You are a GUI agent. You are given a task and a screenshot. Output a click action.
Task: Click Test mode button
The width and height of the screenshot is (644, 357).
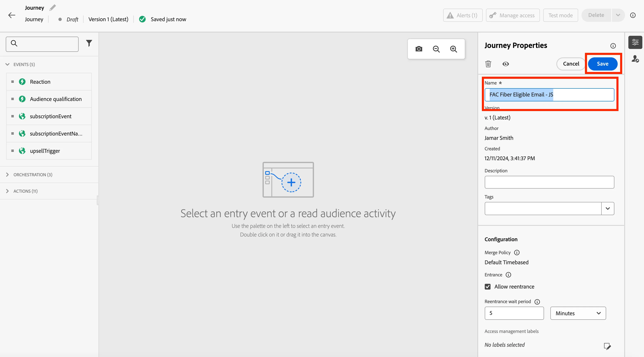pos(560,15)
